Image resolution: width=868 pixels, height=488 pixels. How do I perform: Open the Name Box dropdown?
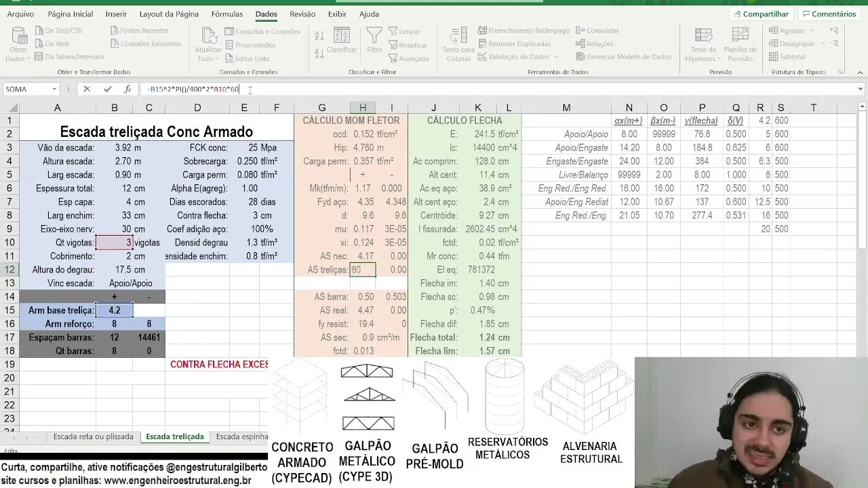click(54, 89)
